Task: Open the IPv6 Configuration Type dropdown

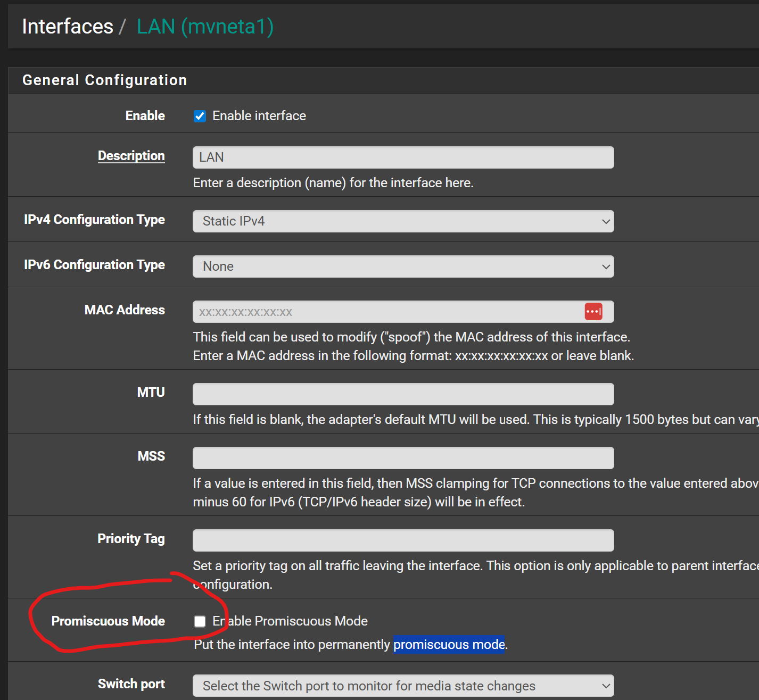Action: [x=402, y=266]
